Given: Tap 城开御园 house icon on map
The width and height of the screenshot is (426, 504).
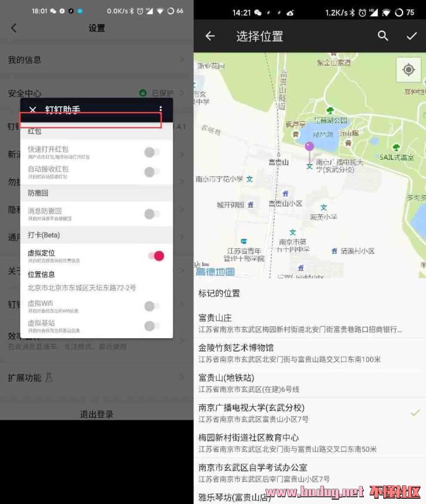Looking at the screenshot, I should click(251, 205).
